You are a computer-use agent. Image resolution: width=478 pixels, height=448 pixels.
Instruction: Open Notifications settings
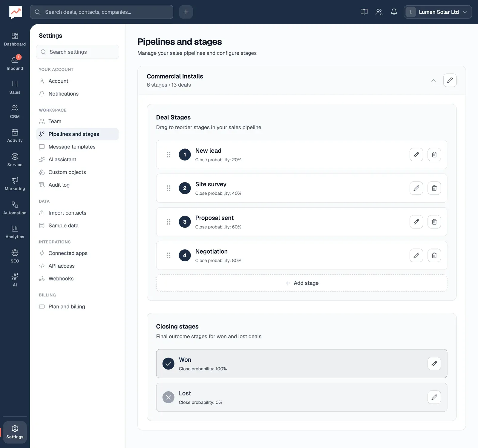point(77,94)
